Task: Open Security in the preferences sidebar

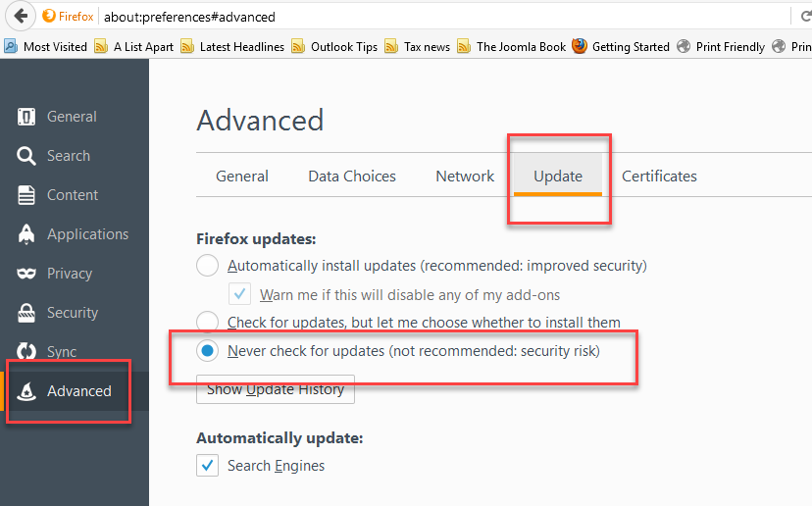Action: 73,313
